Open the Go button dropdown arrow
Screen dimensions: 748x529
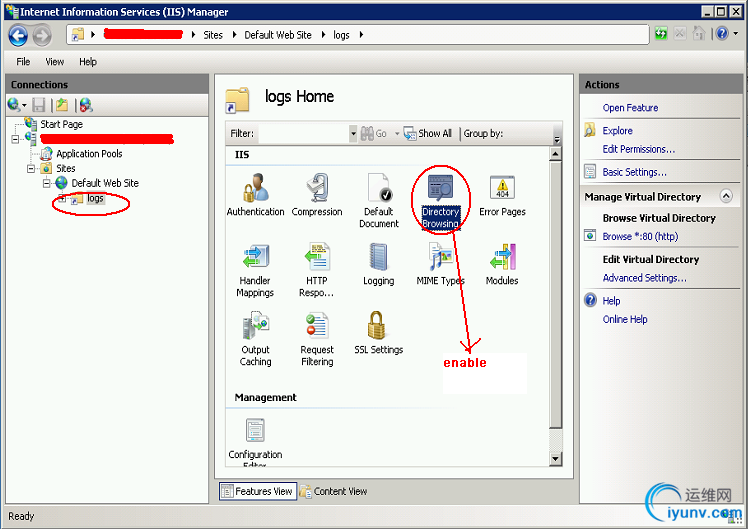point(396,134)
